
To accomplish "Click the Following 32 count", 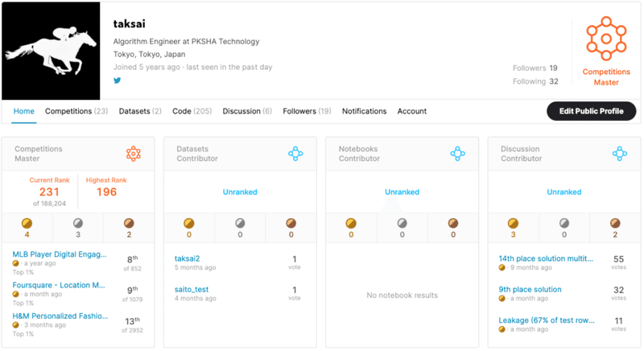I will (x=535, y=81).
